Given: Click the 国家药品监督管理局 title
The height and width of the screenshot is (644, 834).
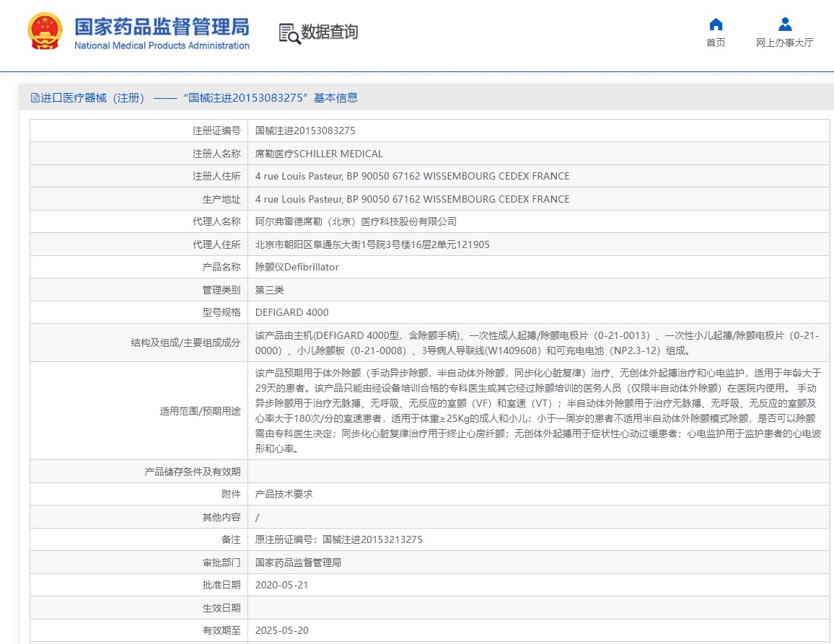Looking at the screenshot, I should point(162,27).
